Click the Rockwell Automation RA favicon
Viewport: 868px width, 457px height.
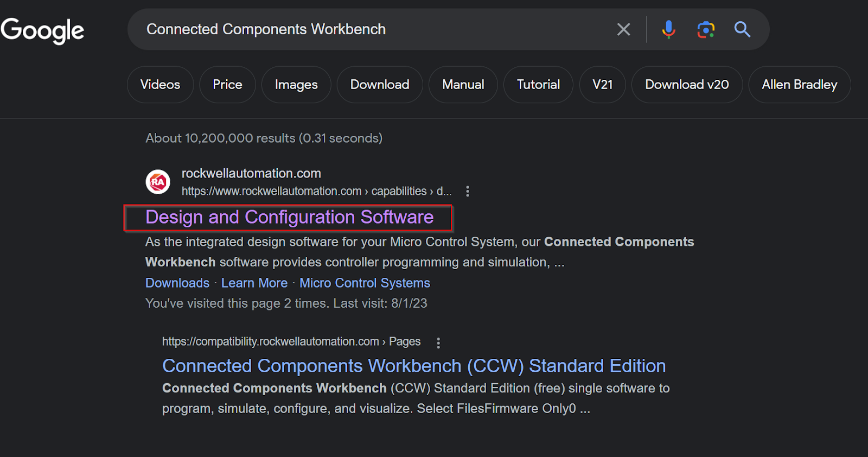[158, 182]
